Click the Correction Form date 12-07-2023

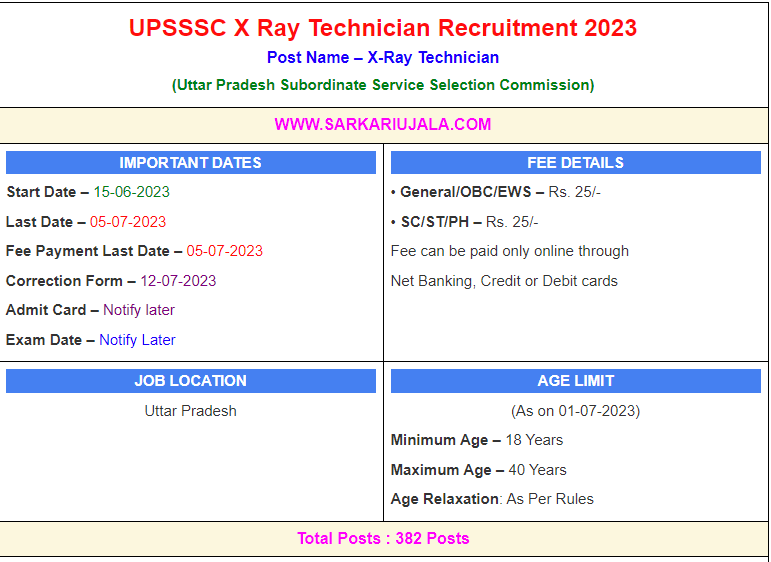[x=178, y=281]
